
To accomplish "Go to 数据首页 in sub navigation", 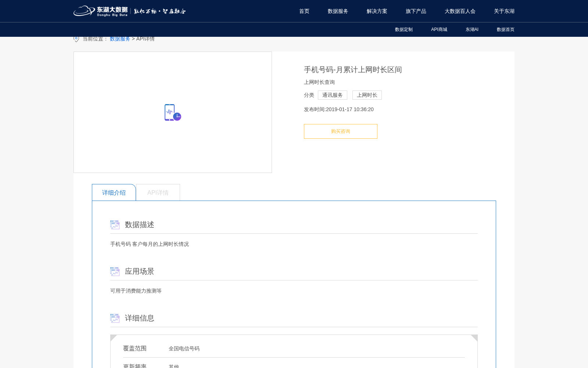I will click(x=506, y=29).
